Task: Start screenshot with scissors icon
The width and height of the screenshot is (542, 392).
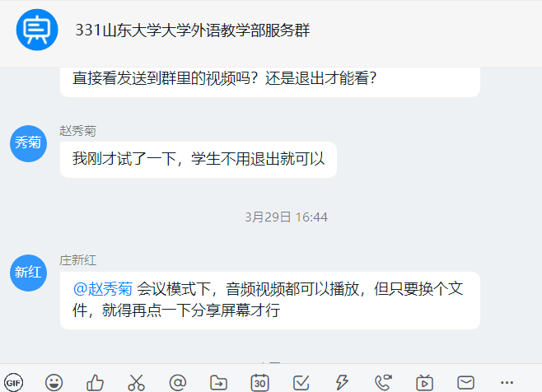Action: pyautogui.click(x=136, y=383)
